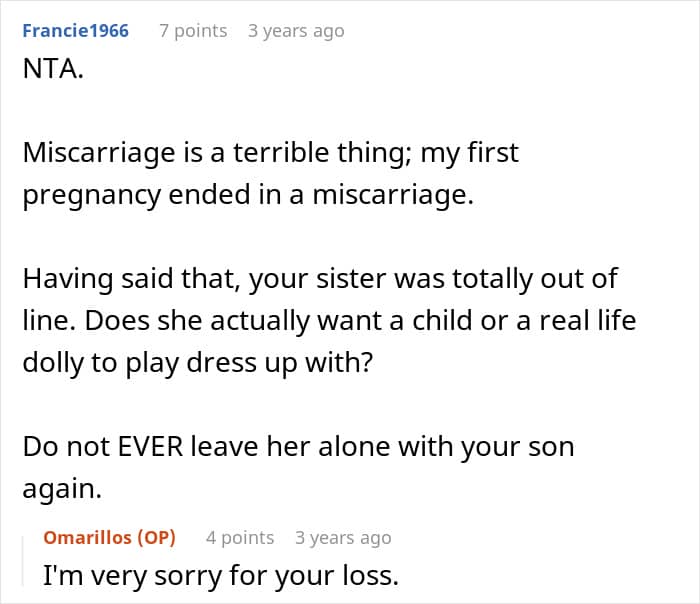The image size is (700, 604).
Task: Click the "7 points" score on Francie1966's comment
Action: tap(193, 31)
